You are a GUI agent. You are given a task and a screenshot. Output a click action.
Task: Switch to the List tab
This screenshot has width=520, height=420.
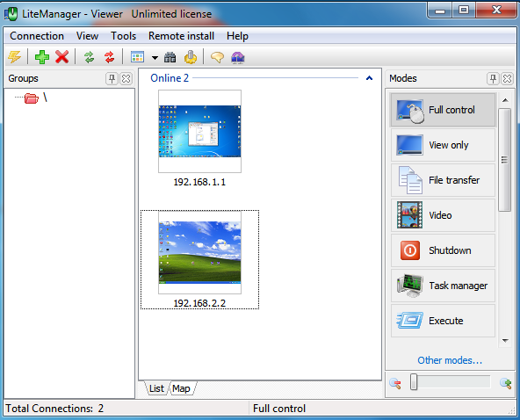[x=156, y=388]
